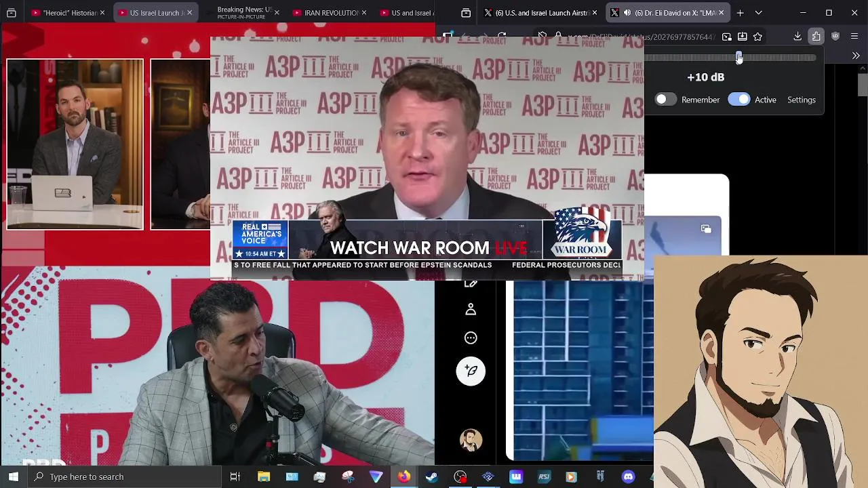Screen dimensions: 868x488
Task: Close the Breaking News picture-in-picture tab
Action: pyautogui.click(x=277, y=13)
